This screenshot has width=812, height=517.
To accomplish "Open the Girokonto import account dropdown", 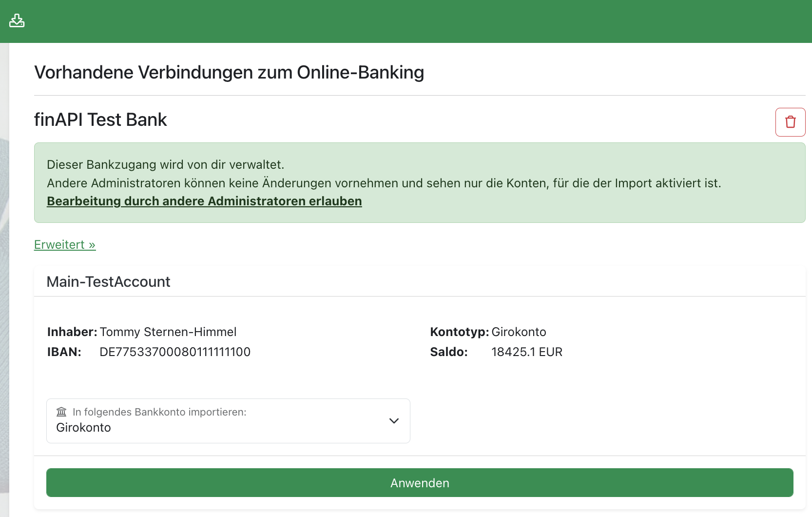I will pos(228,421).
